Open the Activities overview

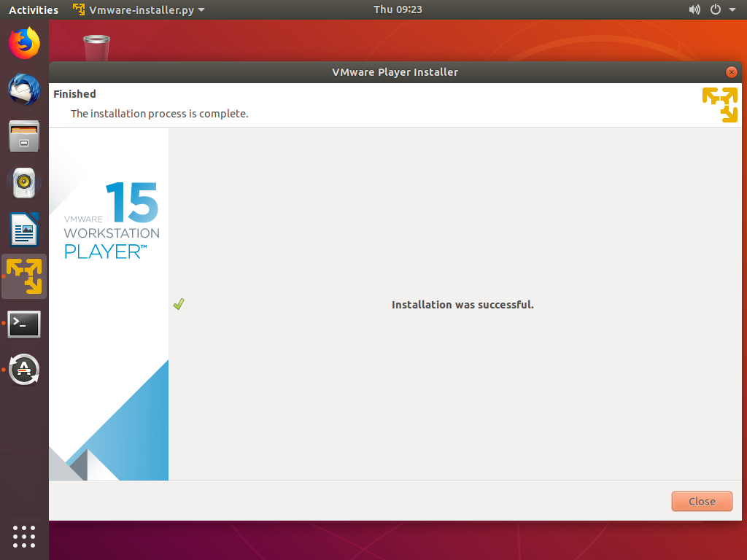[x=34, y=9]
